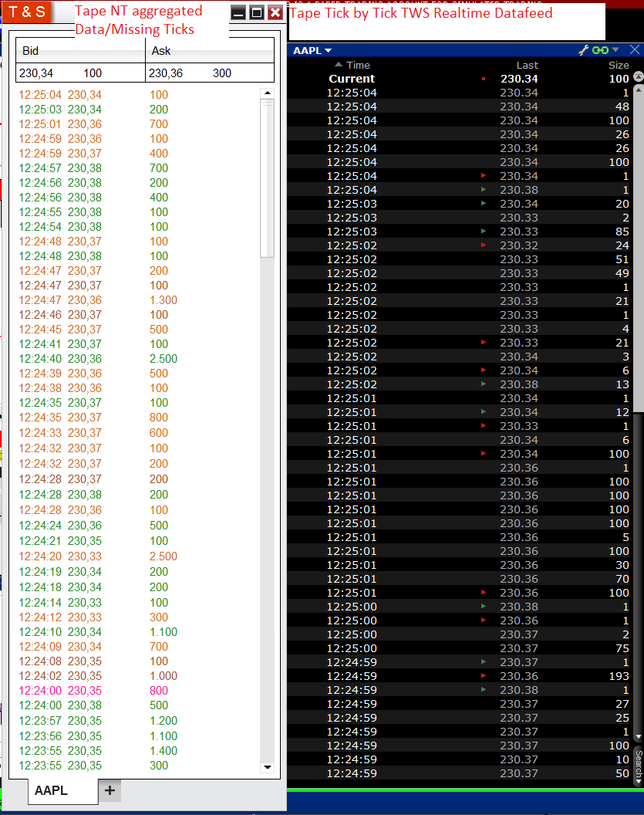
Task: Click T & S scrollbar up arrow
Action: (x=267, y=93)
